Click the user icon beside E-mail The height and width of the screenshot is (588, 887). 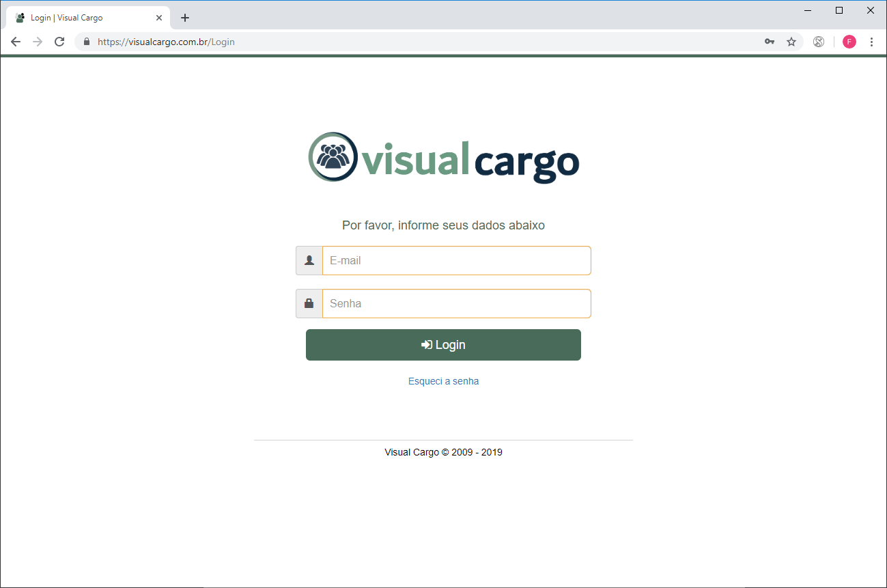click(309, 261)
